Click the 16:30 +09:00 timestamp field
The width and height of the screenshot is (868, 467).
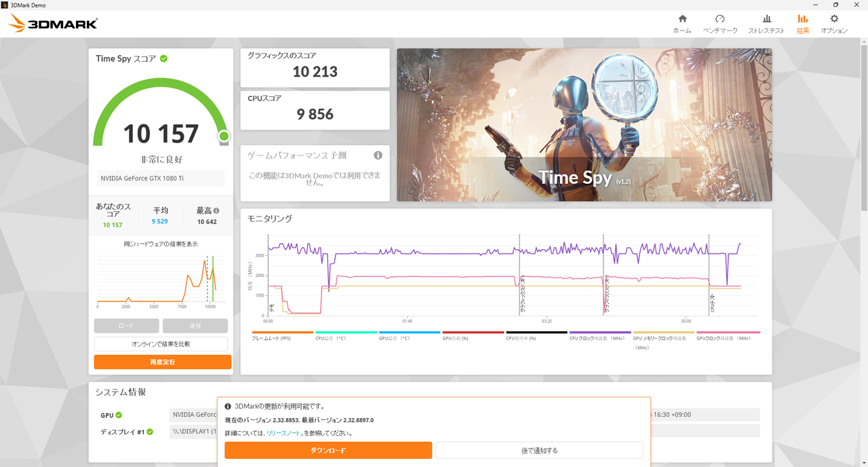(705, 415)
